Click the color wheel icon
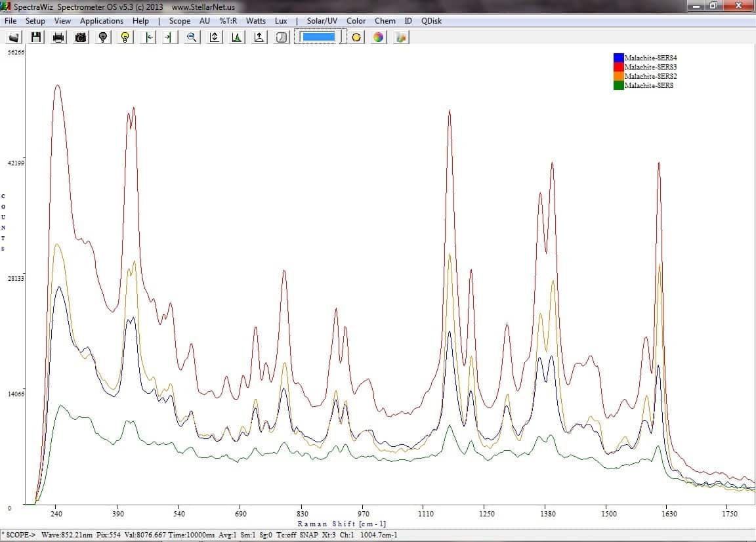 tap(379, 37)
